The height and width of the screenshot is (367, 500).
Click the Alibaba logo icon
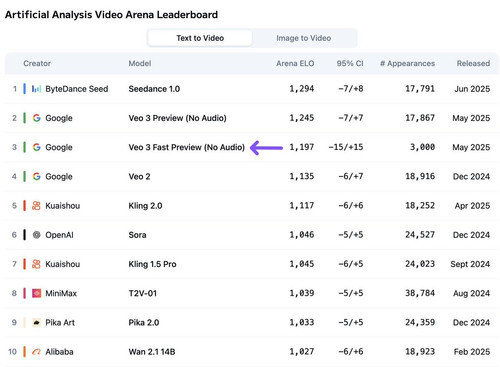click(36, 352)
